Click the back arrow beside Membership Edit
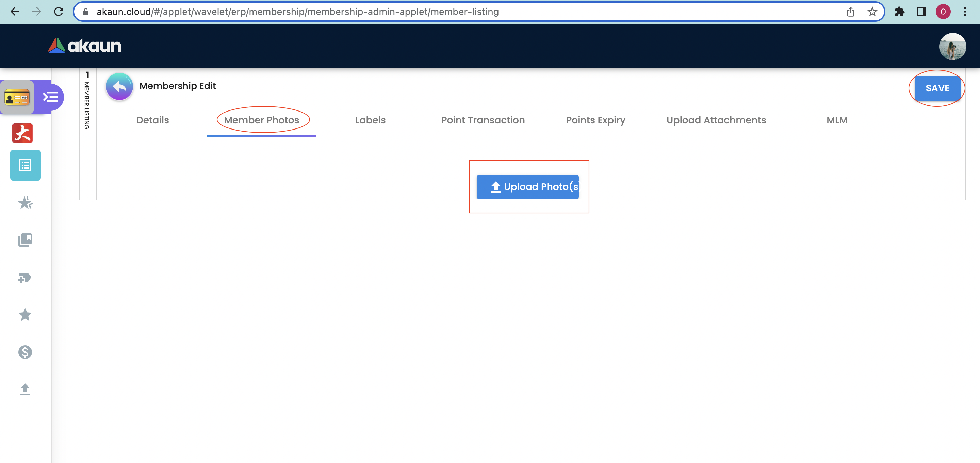This screenshot has height=463, width=980. 119,86
